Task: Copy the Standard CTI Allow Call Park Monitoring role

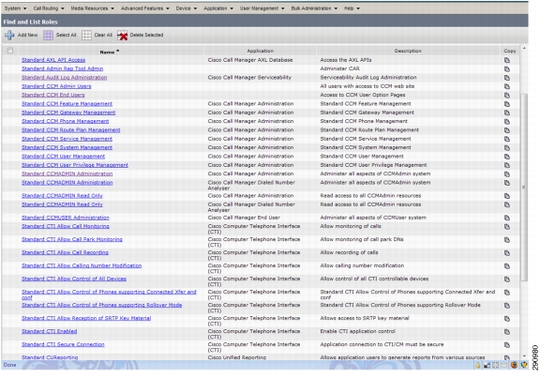Action: tap(507, 240)
